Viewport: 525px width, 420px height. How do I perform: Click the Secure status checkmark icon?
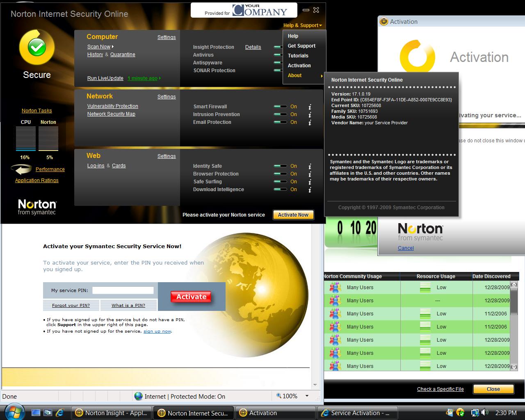(x=37, y=48)
